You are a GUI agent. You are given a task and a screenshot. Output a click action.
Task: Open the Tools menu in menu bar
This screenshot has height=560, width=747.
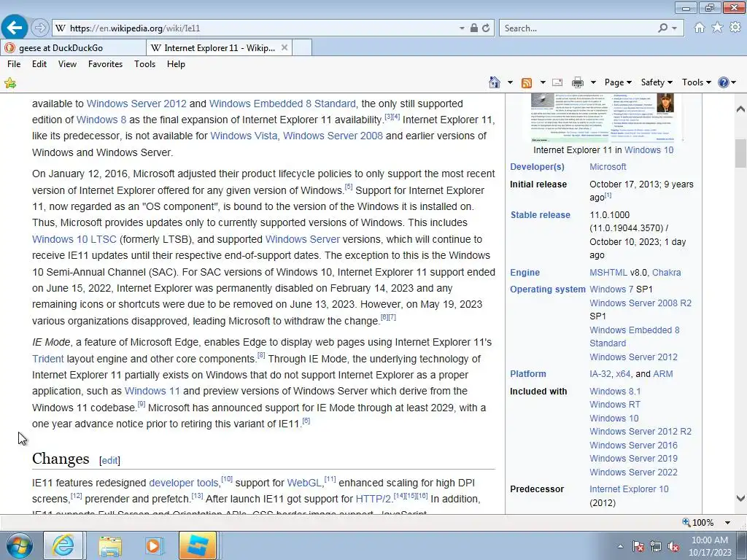pos(145,64)
